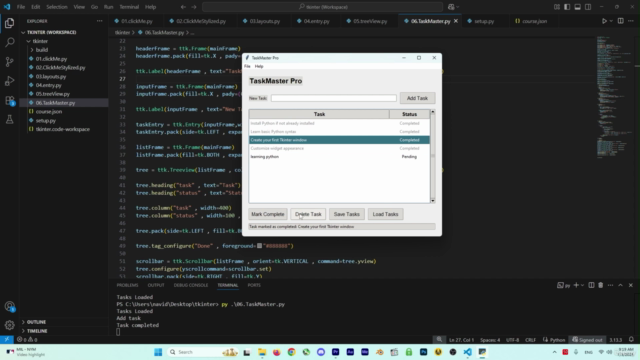640x360 pixels.
Task: Open the new terminal dropdown arrow
Action: click(582, 285)
